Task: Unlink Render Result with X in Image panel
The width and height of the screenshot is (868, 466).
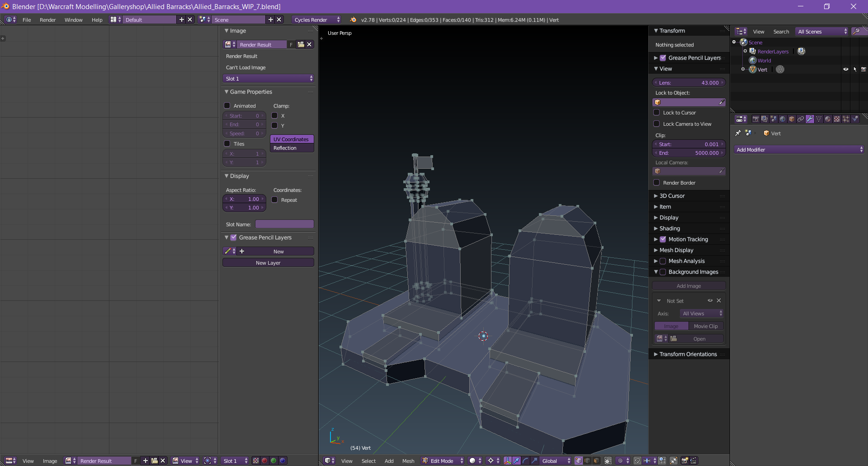Action: [310, 44]
